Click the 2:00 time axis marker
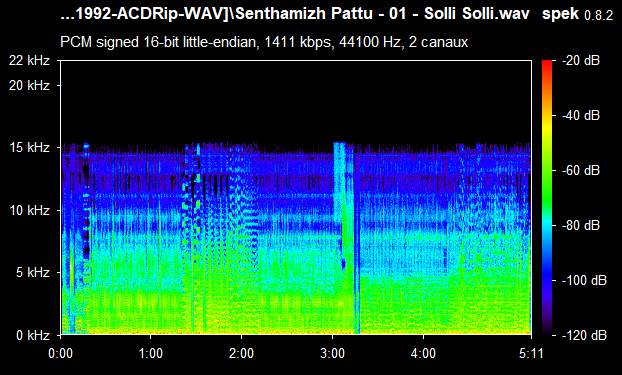 (x=241, y=353)
